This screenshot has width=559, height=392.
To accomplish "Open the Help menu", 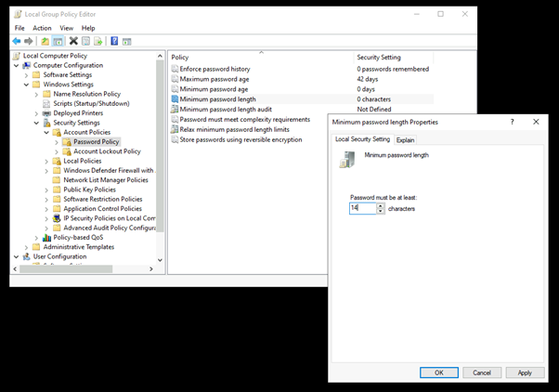I will pos(88,28).
